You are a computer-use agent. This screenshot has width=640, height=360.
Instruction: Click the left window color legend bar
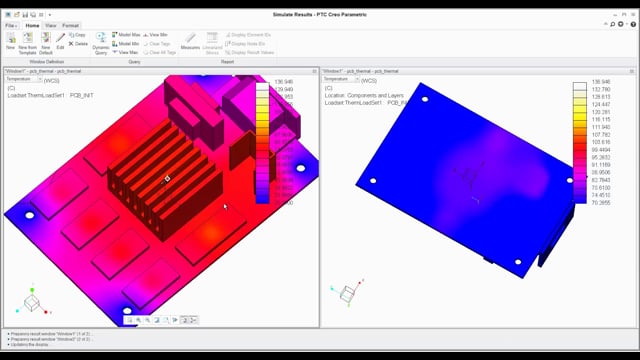[262, 143]
